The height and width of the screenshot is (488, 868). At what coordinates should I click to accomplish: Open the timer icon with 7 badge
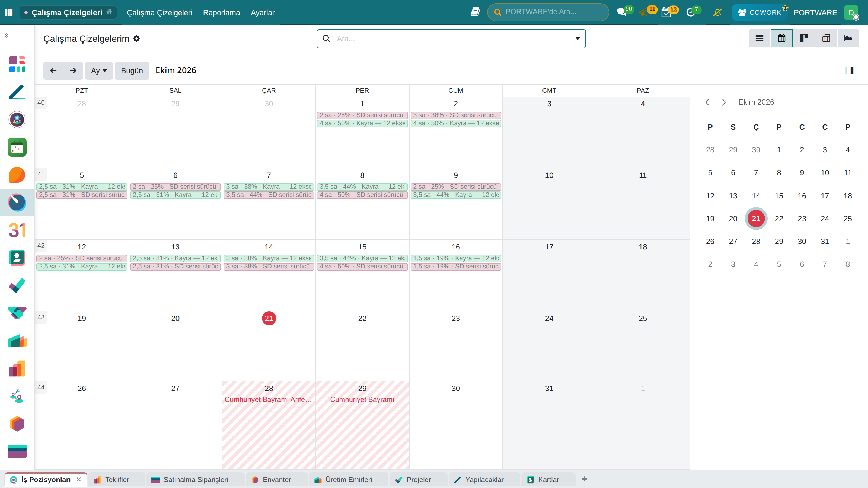tap(690, 12)
